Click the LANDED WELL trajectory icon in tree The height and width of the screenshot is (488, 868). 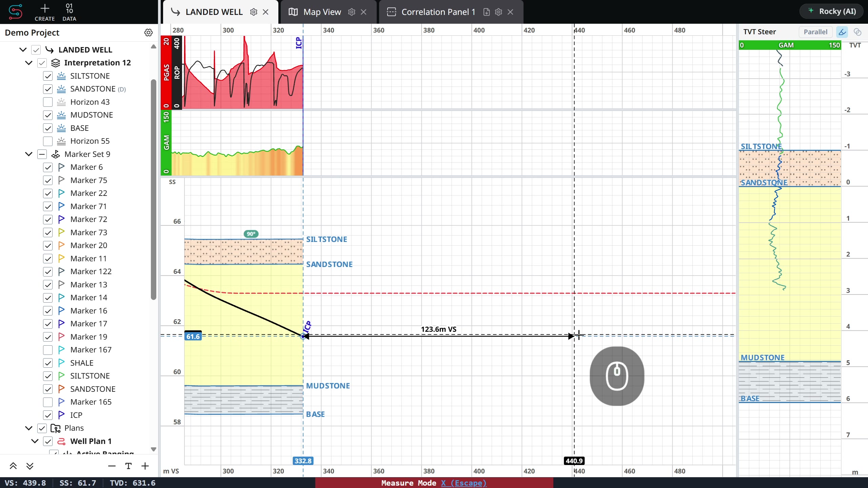click(50, 50)
